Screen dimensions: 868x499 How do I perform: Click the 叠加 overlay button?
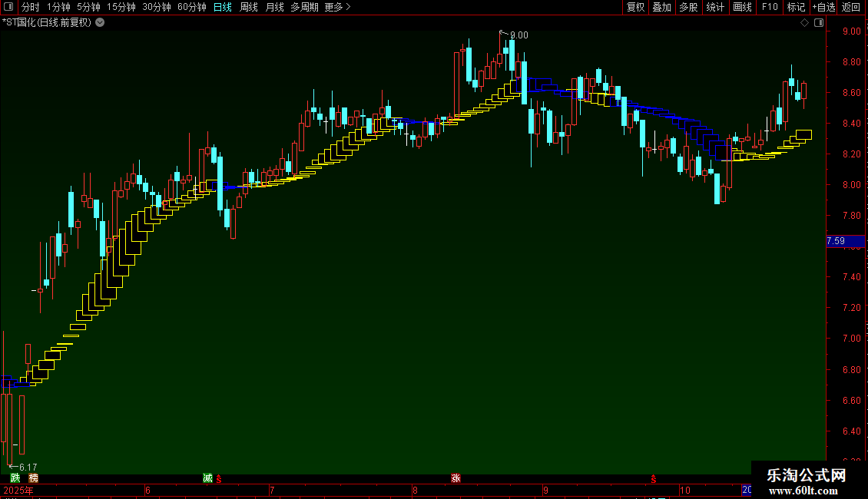coord(661,7)
